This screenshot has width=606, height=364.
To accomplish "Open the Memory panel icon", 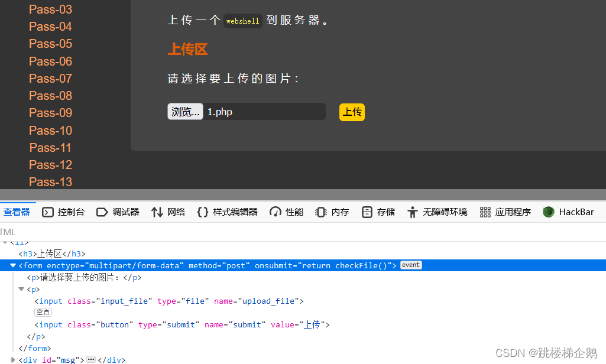I will tap(321, 212).
